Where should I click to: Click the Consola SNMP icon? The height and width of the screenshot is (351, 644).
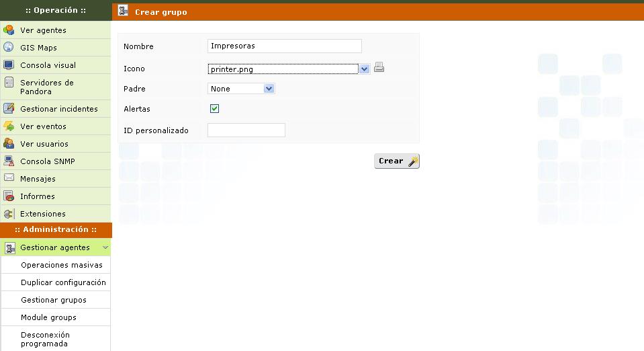[9, 161]
